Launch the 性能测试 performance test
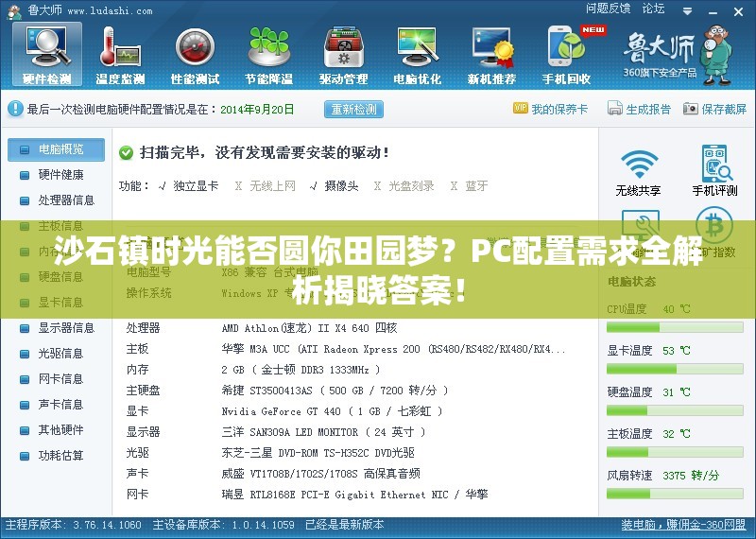 coord(195,55)
